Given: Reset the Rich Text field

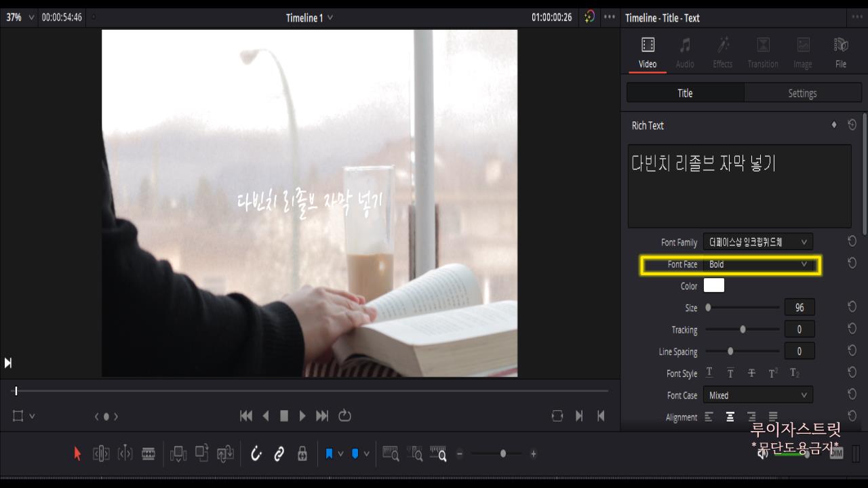Looking at the screenshot, I should tap(852, 125).
